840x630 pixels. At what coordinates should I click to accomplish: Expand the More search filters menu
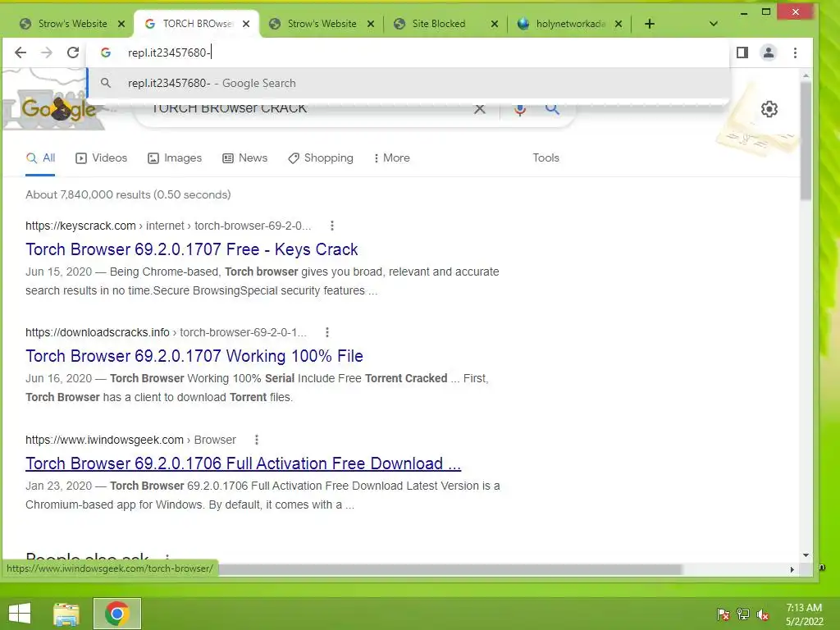pos(391,158)
